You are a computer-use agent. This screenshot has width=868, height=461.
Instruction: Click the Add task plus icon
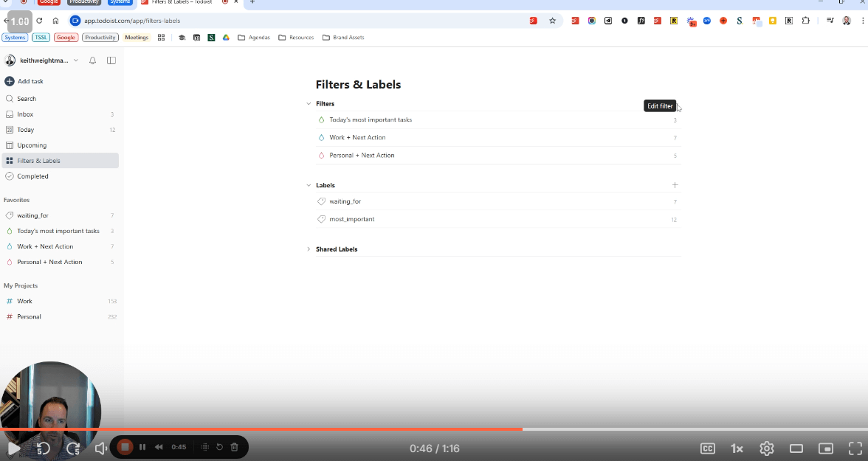(10, 81)
